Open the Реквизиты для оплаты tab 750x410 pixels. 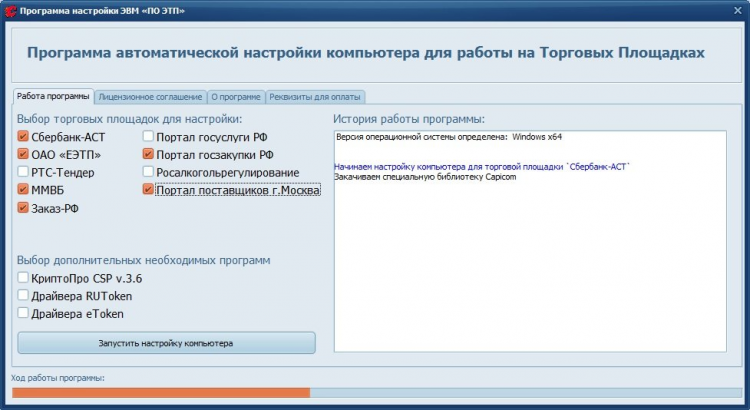click(315, 97)
